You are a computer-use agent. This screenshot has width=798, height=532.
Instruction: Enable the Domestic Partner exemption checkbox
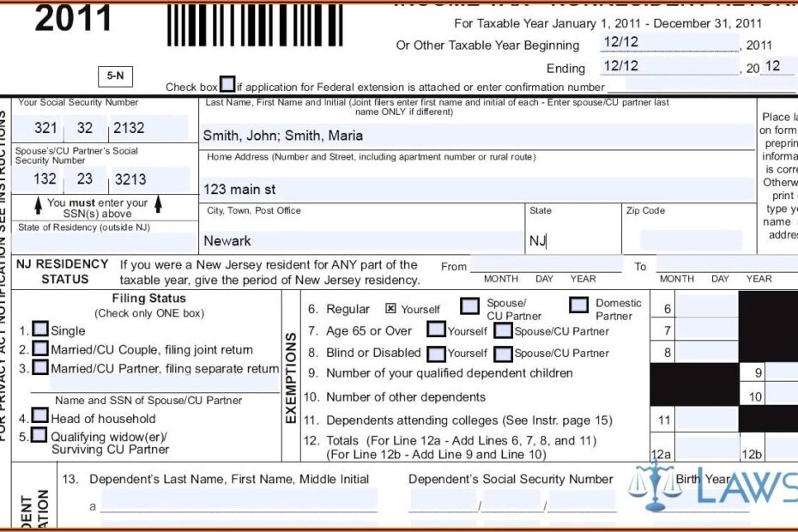click(579, 305)
